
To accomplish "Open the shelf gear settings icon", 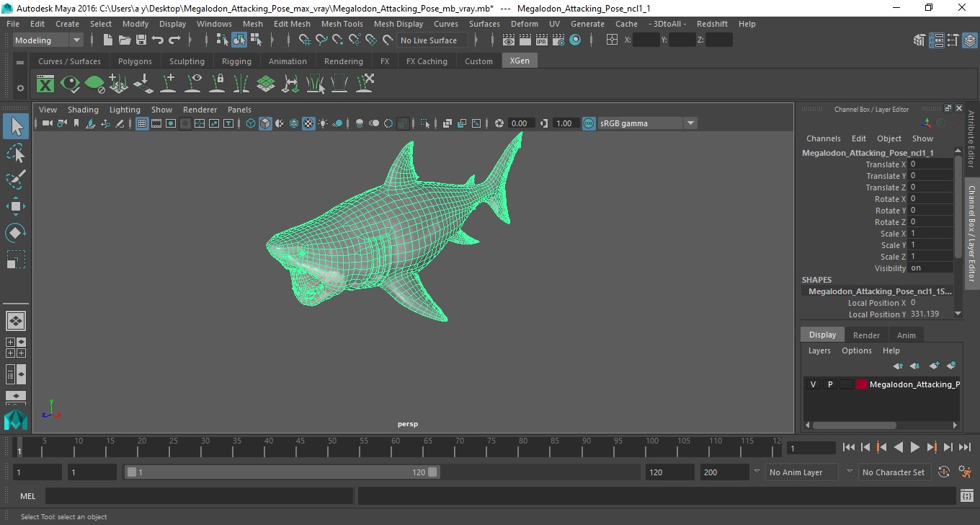I will pyautogui.click(x=20, y=88).
